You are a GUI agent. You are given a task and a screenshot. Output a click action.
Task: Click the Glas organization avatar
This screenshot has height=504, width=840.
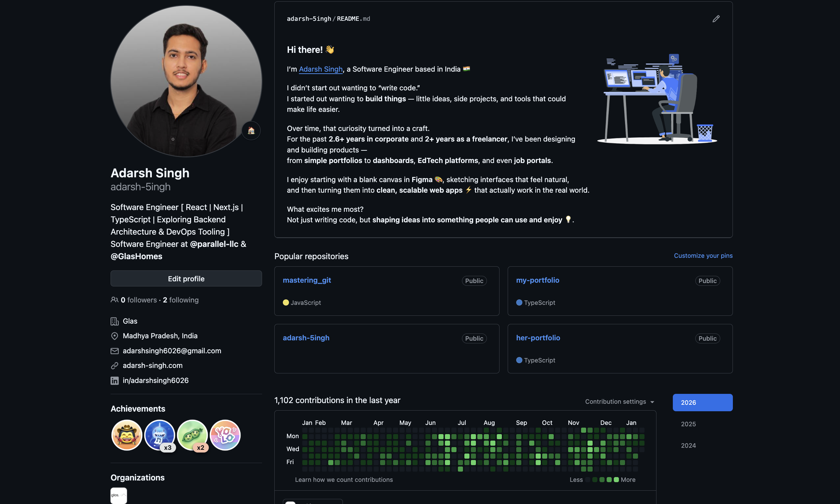[119, 495]
